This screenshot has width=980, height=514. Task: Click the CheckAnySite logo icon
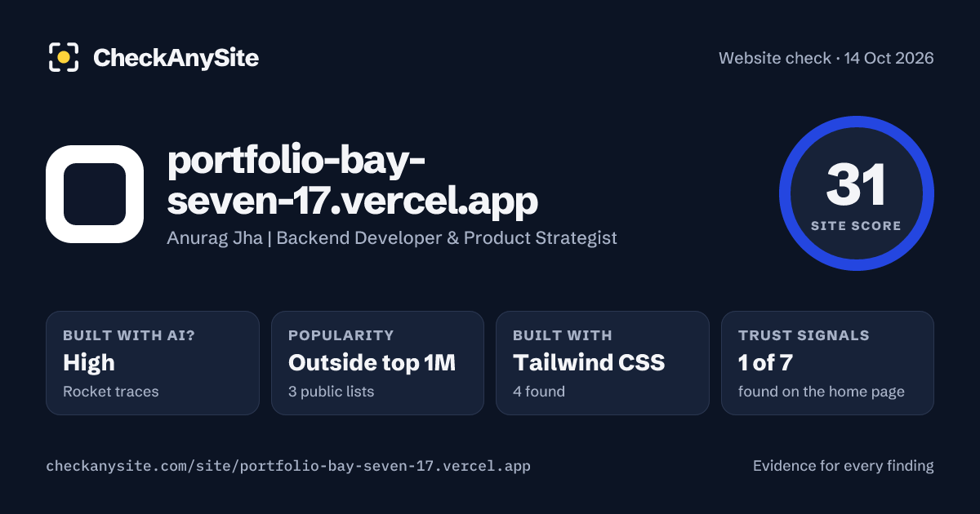pos(64,57)
